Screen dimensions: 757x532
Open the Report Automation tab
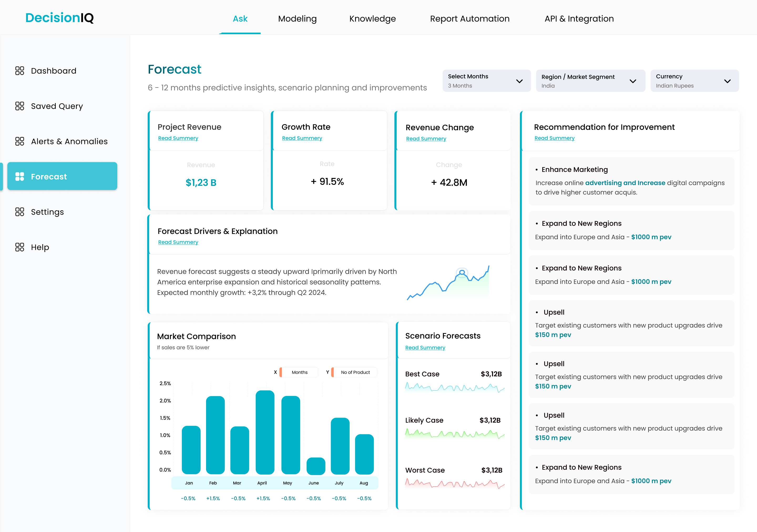point(469,19)
